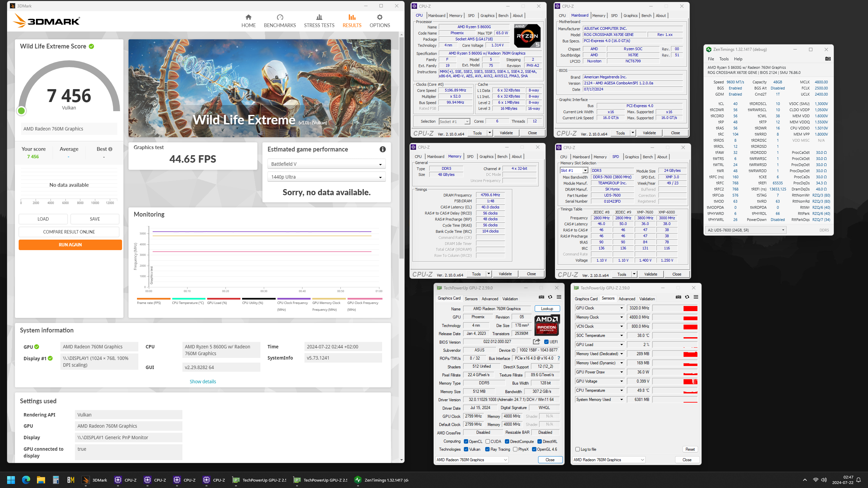Toggle OpenCL checkbox in GPU-Z
The width and height of the screenshot is (868, 488).
coord(466,442)
